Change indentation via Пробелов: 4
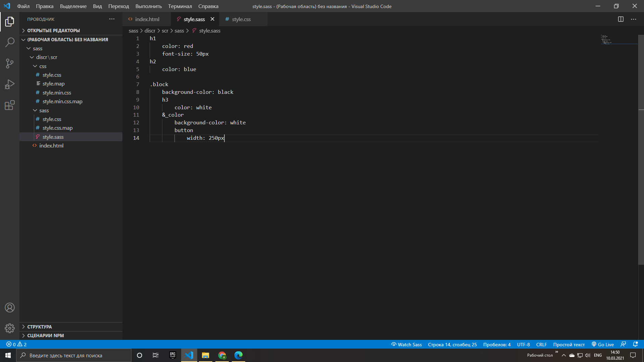This screenshot has height=362, width=644. click(x=497, y=345)
